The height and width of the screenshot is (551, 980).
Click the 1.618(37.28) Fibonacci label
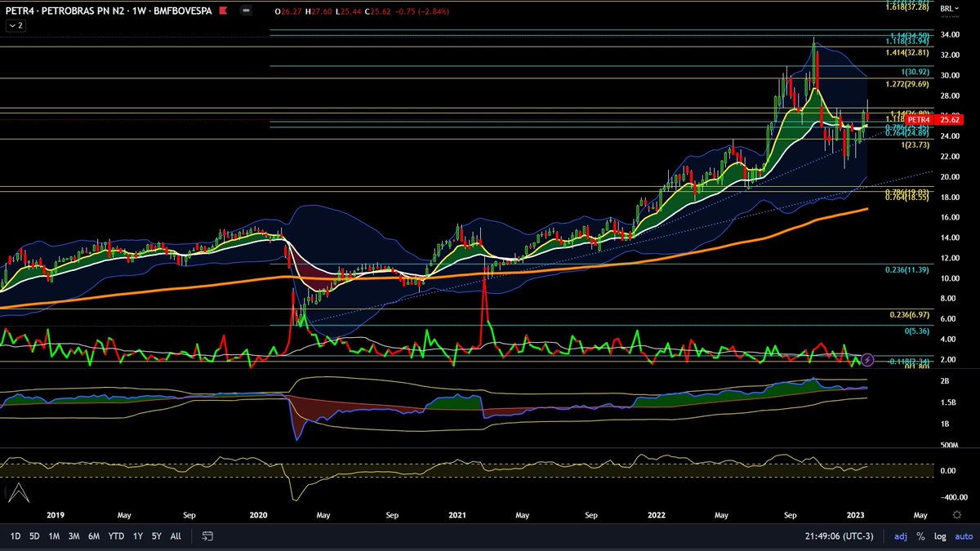[908, 7]
